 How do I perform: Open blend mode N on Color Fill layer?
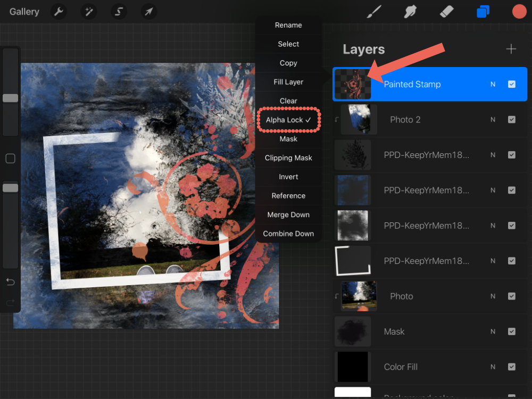point(493,367)
